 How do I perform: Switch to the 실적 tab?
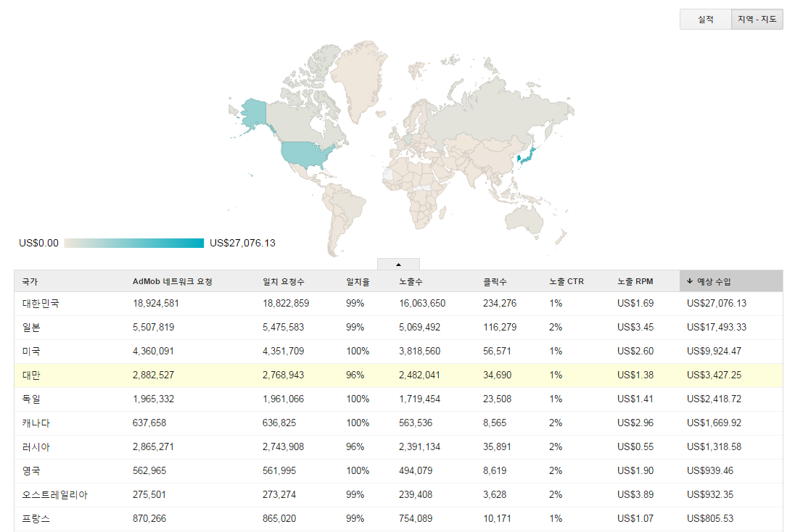click(705, 20)
